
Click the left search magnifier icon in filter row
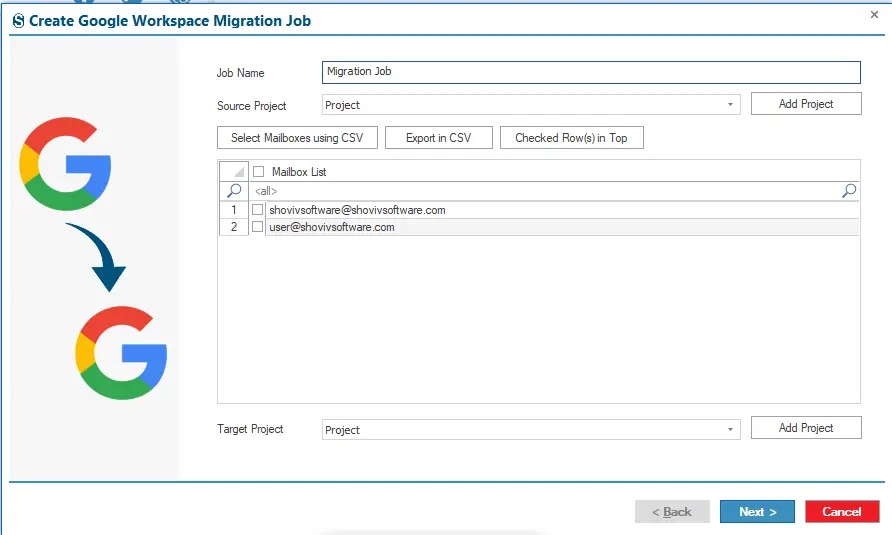point(234,191)
